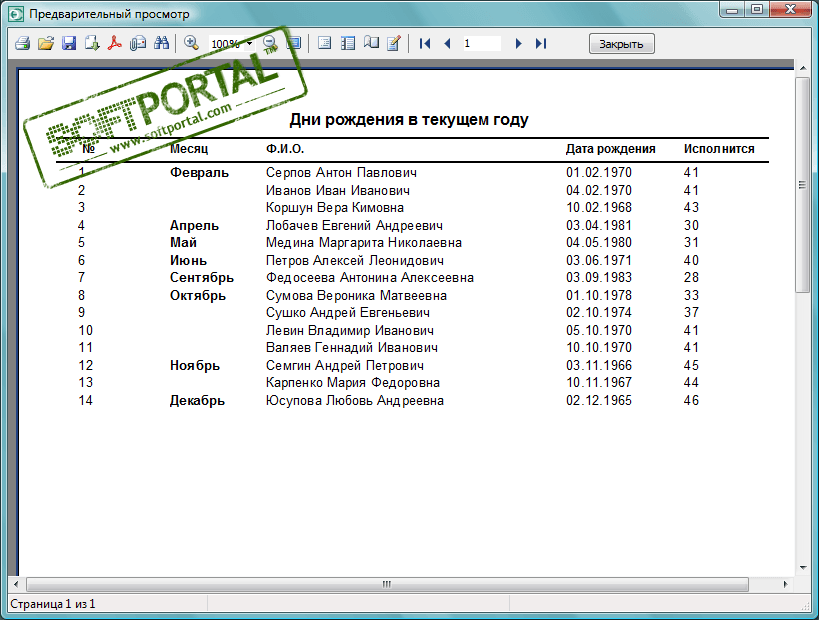
Task: Click the Zoom Out magnifier icon
Action: (270, 43)
